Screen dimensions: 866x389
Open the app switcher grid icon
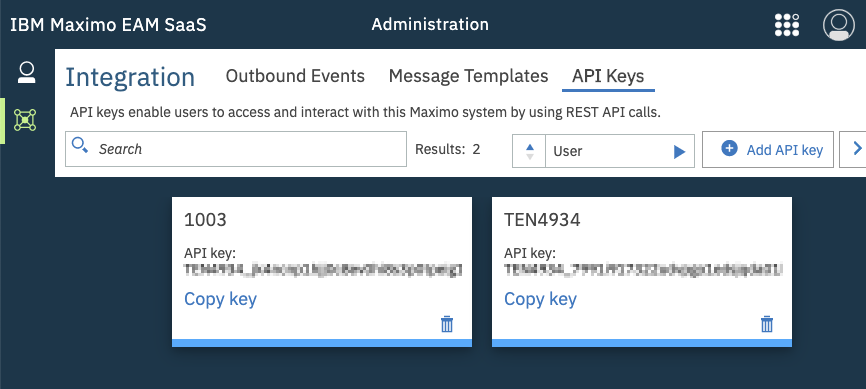pyautogui.click(x=786, y=25)
